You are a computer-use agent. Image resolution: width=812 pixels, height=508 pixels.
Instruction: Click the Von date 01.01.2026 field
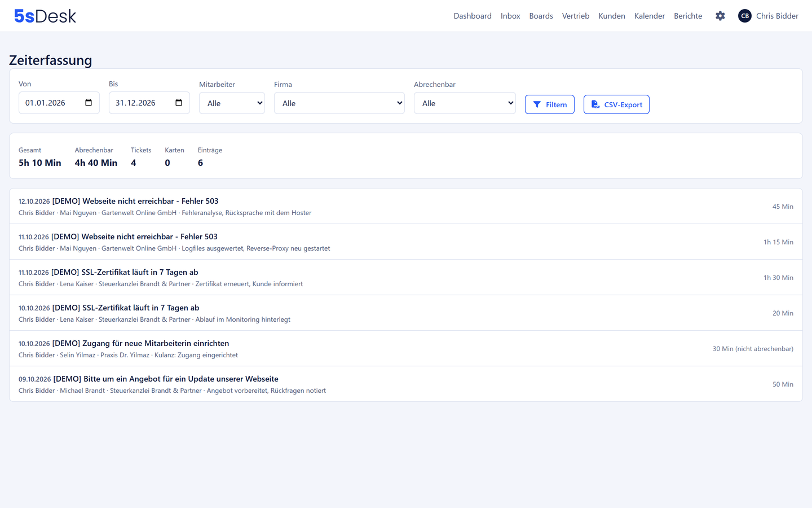click(59, 103)
